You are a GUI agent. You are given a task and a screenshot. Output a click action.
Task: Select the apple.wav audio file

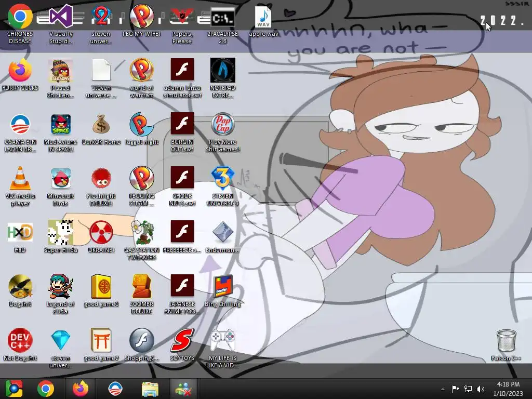[263, 21]
